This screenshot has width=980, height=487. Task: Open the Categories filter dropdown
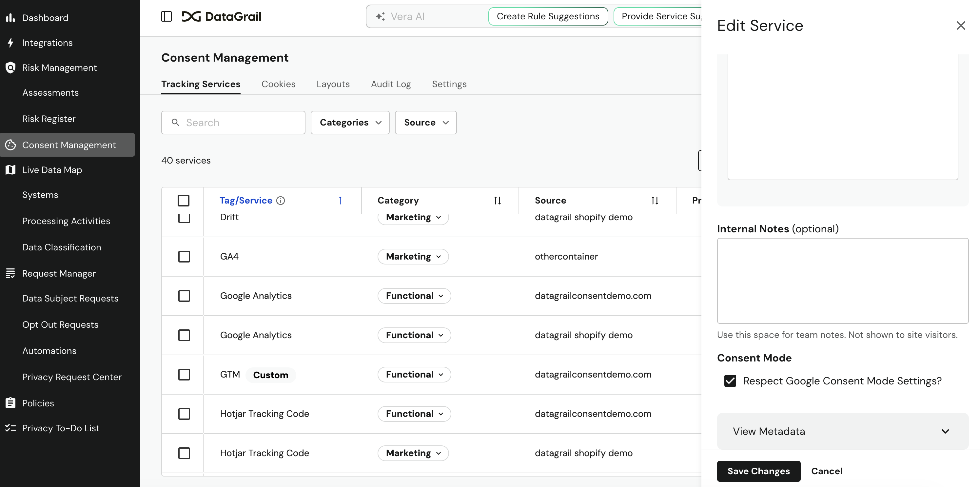click(x=350, y=123)
